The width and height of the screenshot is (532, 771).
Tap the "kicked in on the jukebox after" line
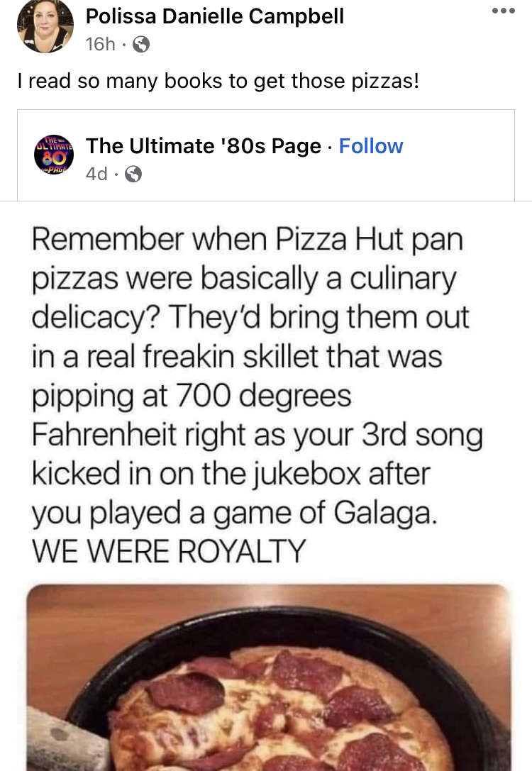point(231,474)
